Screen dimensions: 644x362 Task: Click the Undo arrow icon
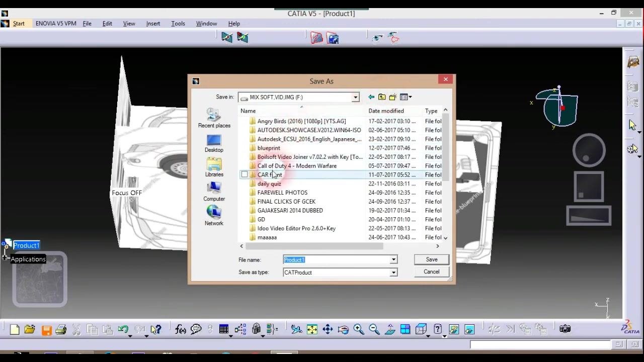click(x=123, y=329)
